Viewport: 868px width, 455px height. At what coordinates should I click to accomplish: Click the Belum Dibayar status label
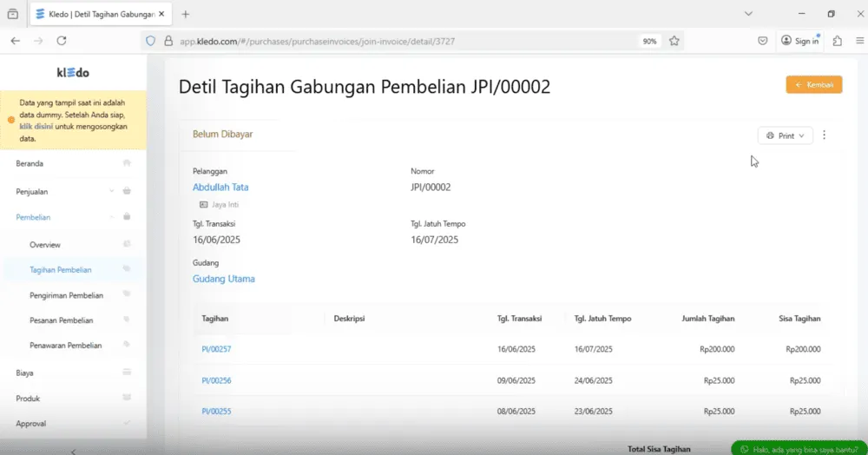(x=222, y=134)
